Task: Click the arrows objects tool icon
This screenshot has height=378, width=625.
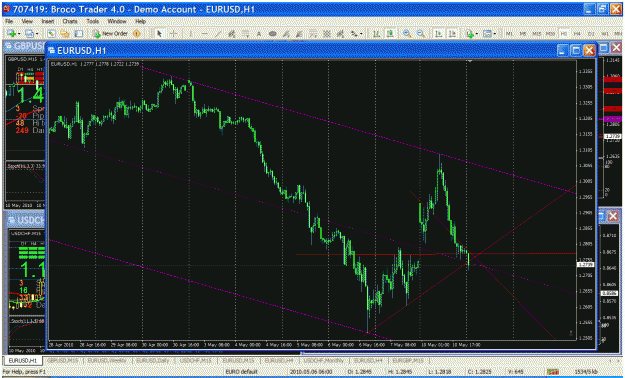Action: (354, 34)
